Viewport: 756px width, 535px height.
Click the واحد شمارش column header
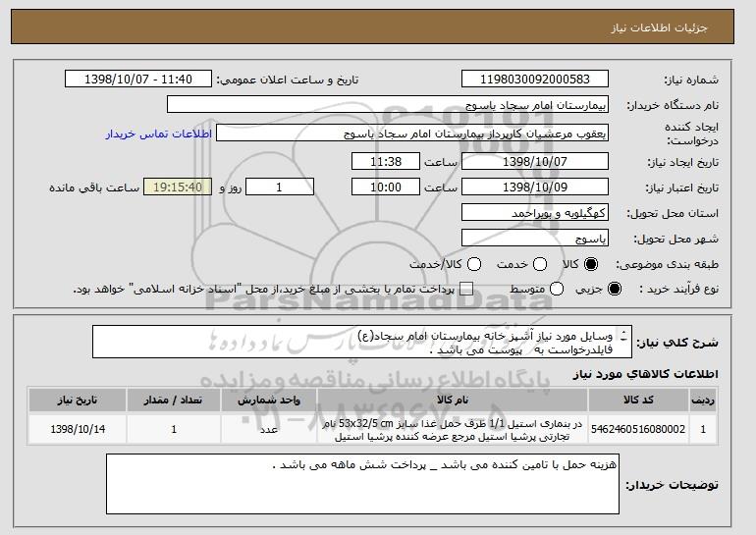tap(269, 401)
